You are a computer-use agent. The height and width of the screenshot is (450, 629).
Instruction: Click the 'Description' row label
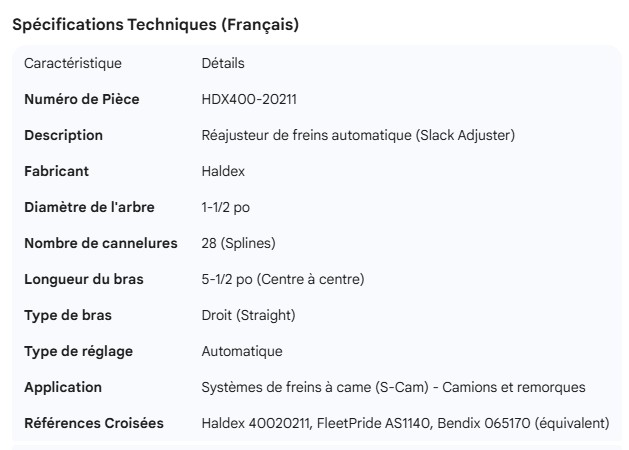[x=63, y=136]
